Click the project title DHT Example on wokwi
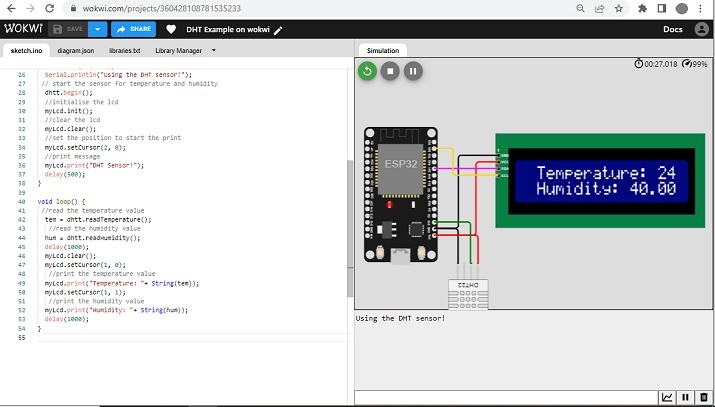Image resolution: width=715 pixels, height=407 pixels. pos(228,29)
